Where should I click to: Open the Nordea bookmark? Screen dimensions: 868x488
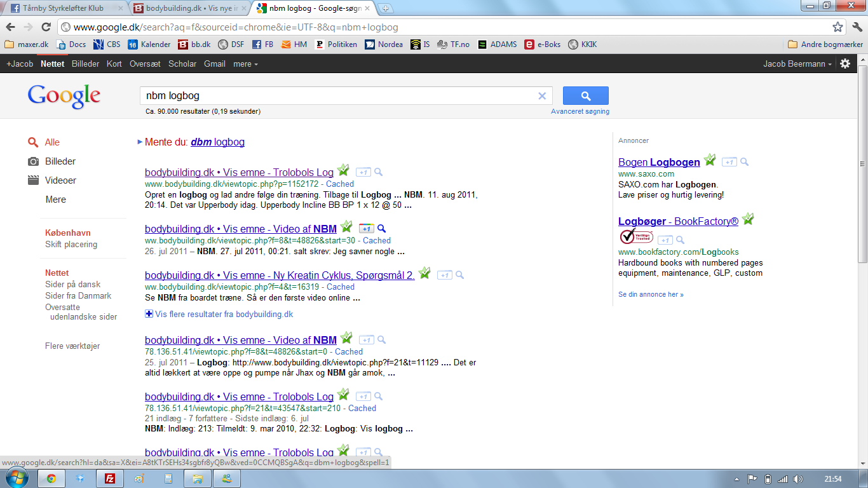point(384,44)
